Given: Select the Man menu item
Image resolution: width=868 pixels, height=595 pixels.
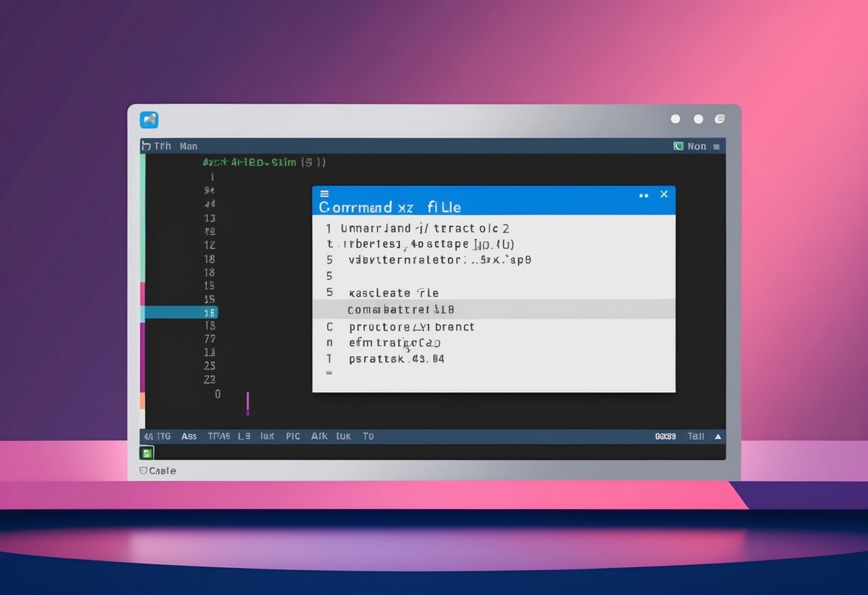Looking at the screenshot, I should pos(188,146).
